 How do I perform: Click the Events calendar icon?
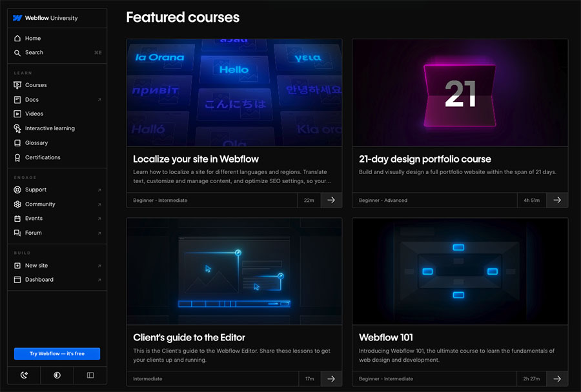(17, 219)
